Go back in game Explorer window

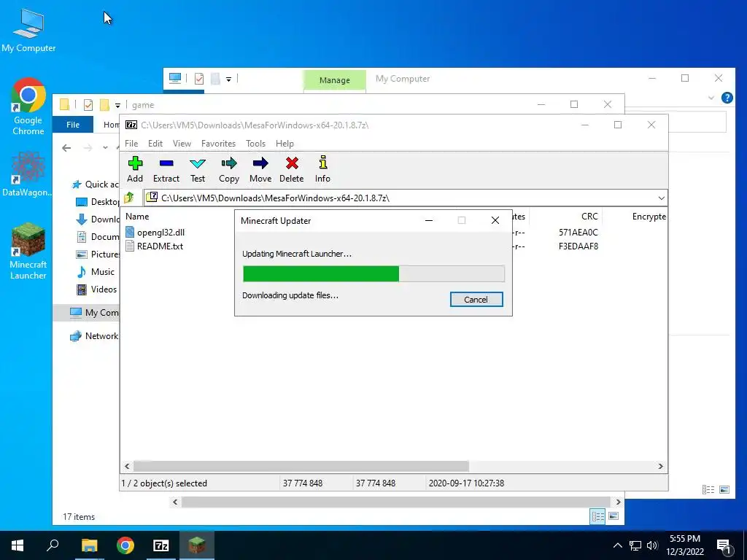pyautogui.click(x=66, y=148)
